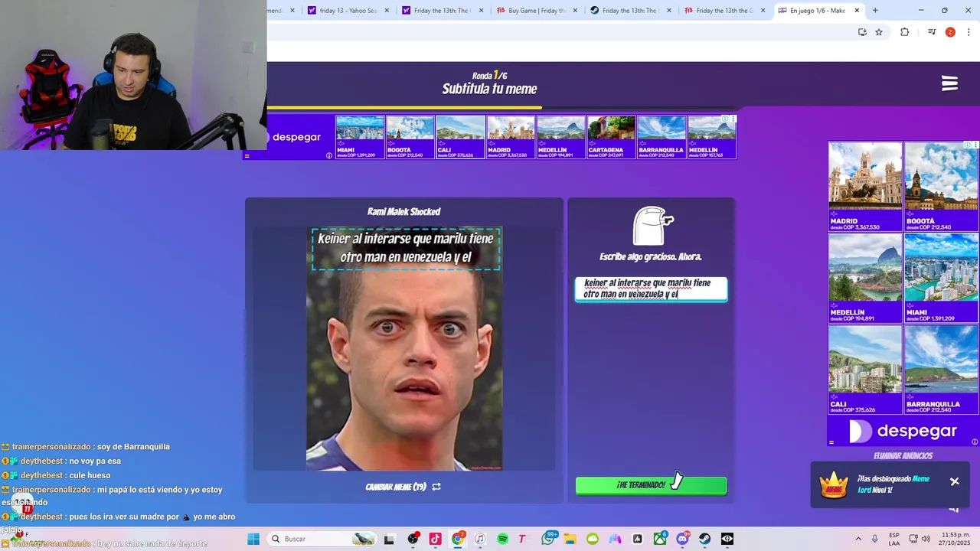Open Task View on the taskbar

389,539
